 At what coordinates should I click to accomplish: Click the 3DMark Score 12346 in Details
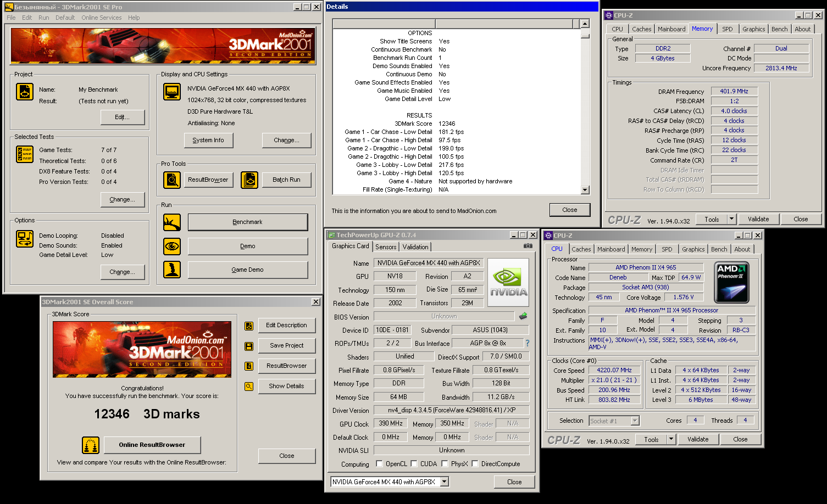point(447,124)
